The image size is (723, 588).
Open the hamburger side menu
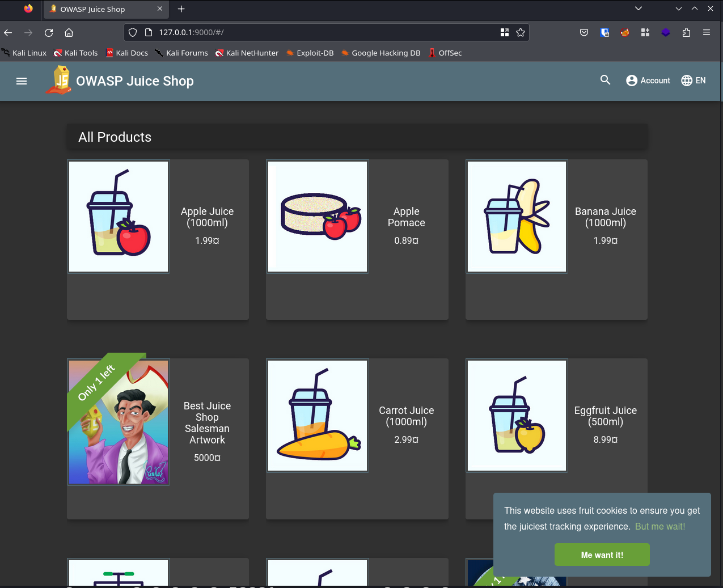click(x=22, y=81)
